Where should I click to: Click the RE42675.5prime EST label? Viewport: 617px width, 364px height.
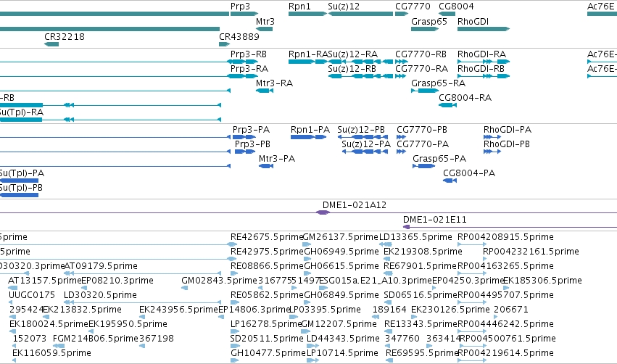[267, 237]
